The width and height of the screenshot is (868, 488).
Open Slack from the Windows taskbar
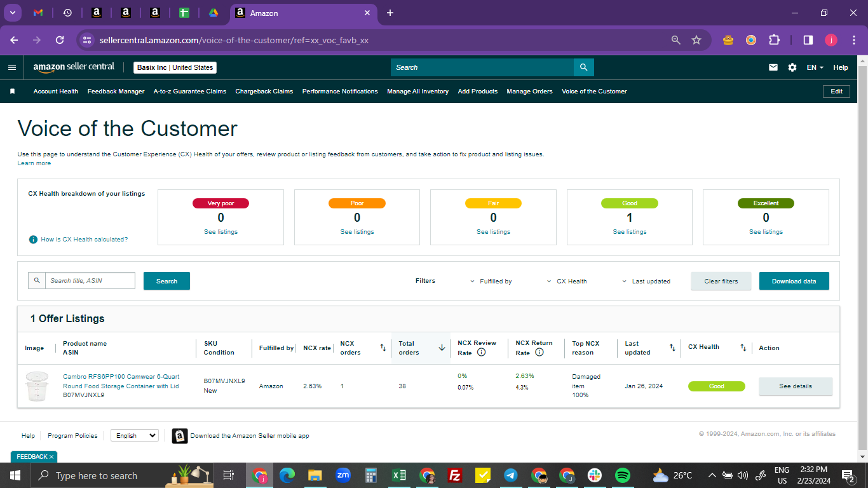[x=595, y=475]
